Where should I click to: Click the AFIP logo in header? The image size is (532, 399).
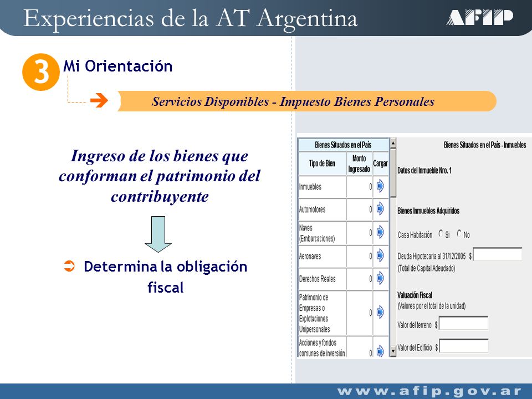[479, 17]
